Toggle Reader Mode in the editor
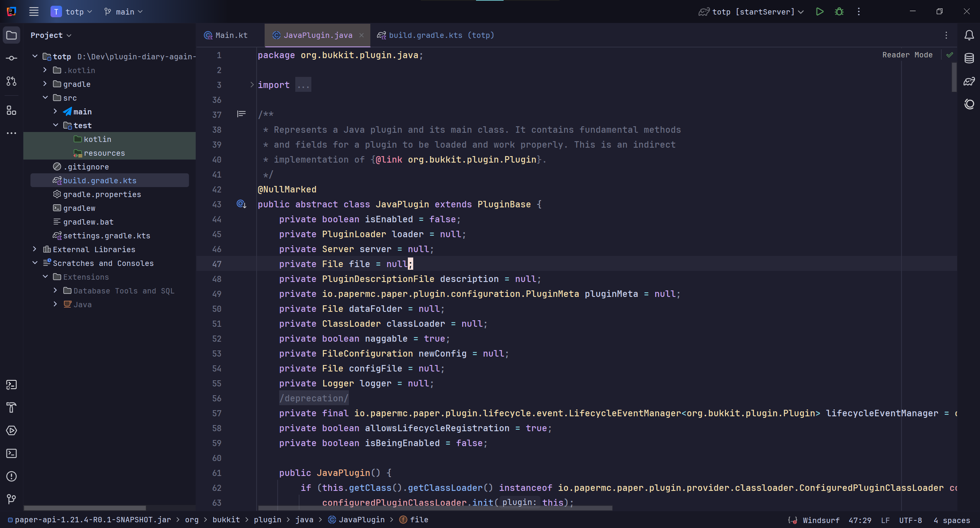 [907, 55]
